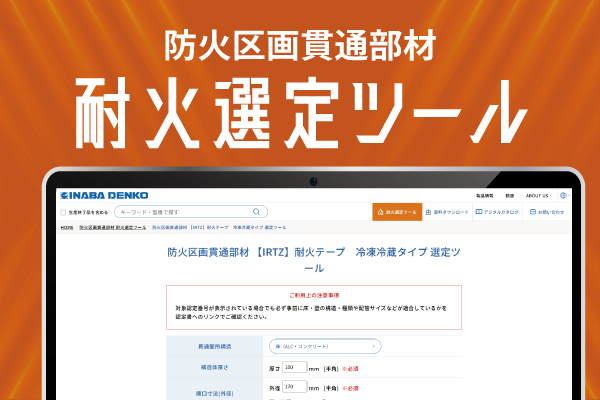Expand the ABOUT US menu
The width and height of the screenshot is (600, 400).
(x=538, y=196)
